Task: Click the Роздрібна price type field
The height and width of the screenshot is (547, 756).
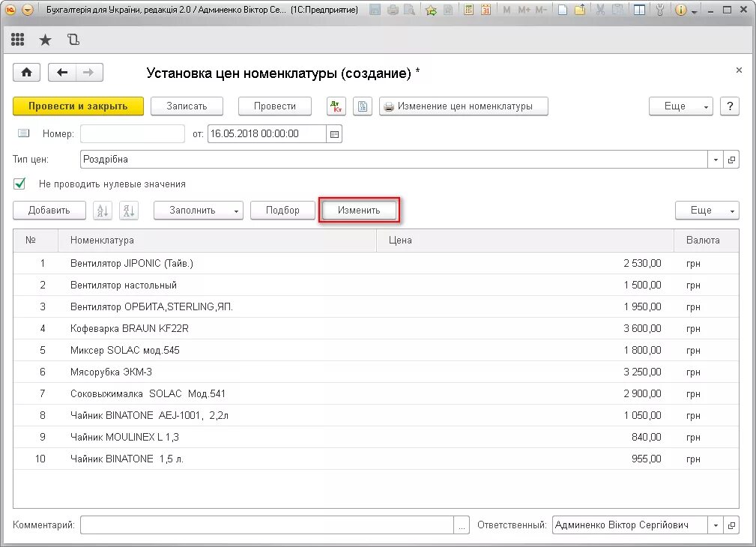Action: tap(394, 160)
